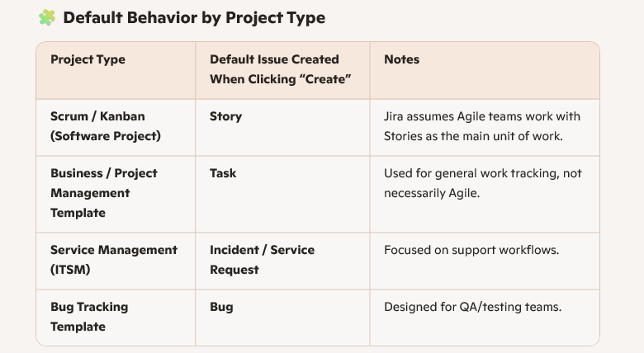Click the "(ITSM)" text
Screen dimensions: 644x353
click(71, 270)
